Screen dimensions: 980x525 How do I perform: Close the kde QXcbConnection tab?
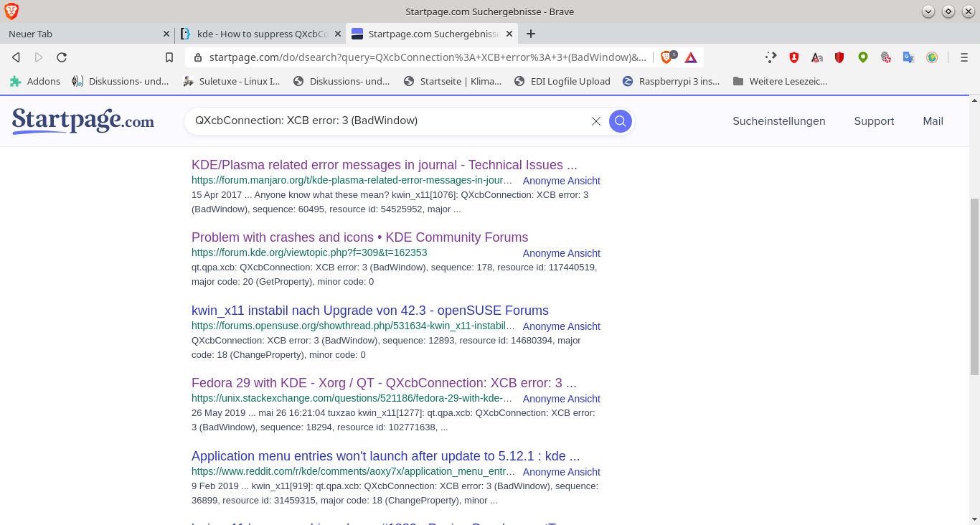click(x=338, y=34)
